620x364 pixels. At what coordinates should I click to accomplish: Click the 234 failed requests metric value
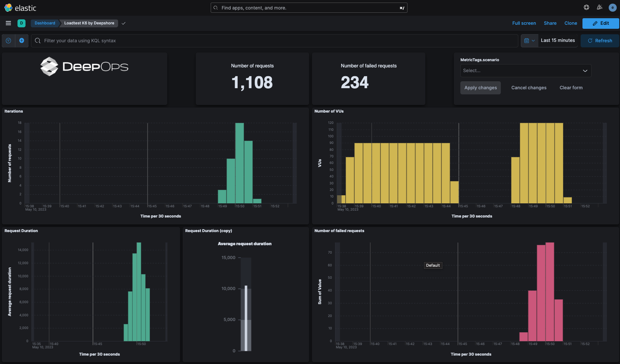[355, 82]
